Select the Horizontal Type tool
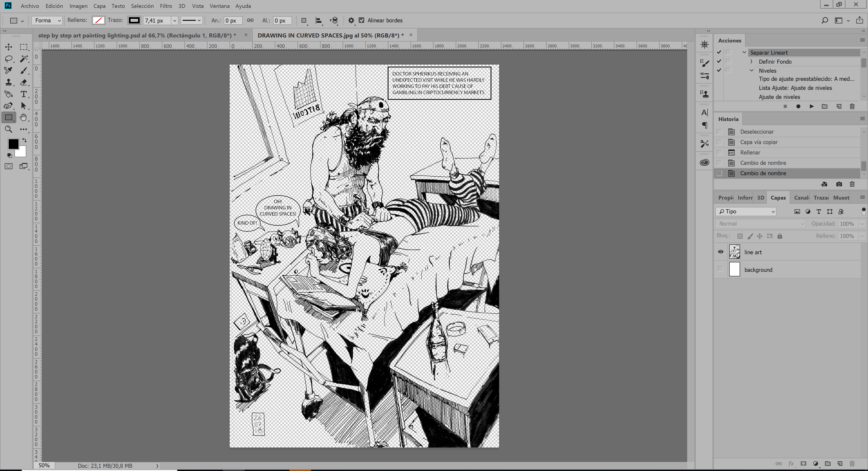 (24, 94)
